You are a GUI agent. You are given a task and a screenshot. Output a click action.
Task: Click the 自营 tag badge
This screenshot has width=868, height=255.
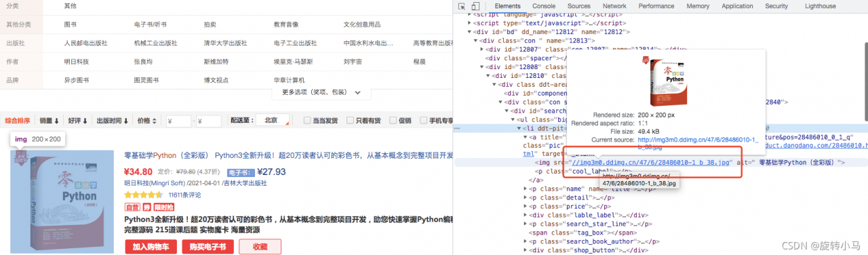tap(132, 207)
